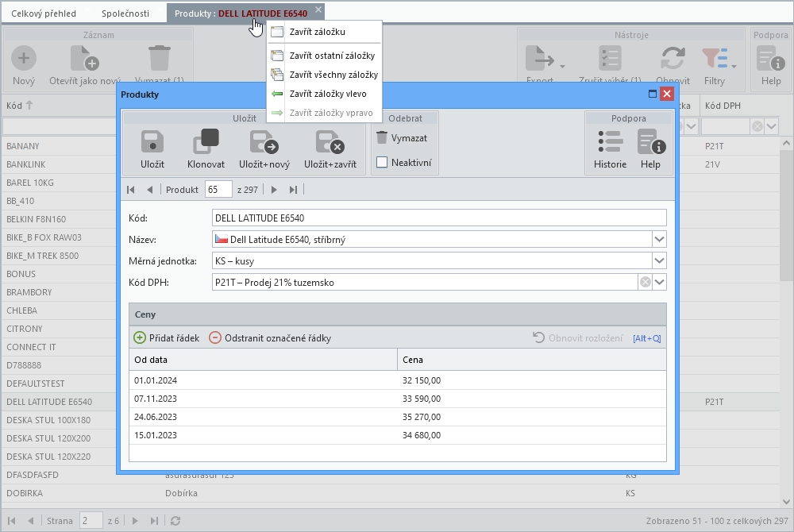Screen dimensions: 794x532
Task: Toggle the Neaktivní checkbox
Action: pos(382,163)
